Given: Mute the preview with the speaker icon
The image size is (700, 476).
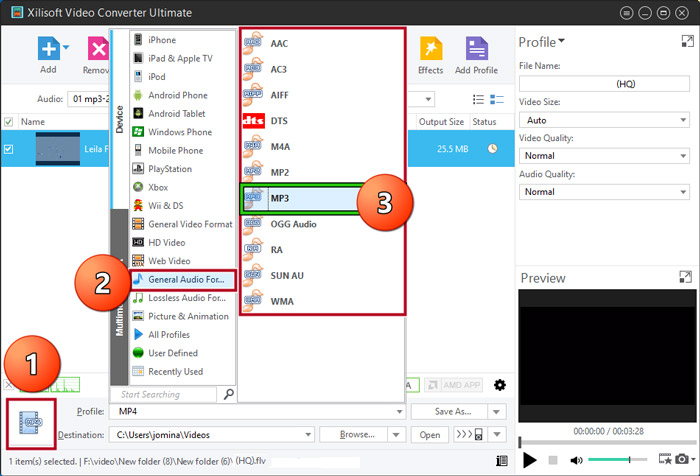Looking at the screenshot, I should (x=577, y=460).
